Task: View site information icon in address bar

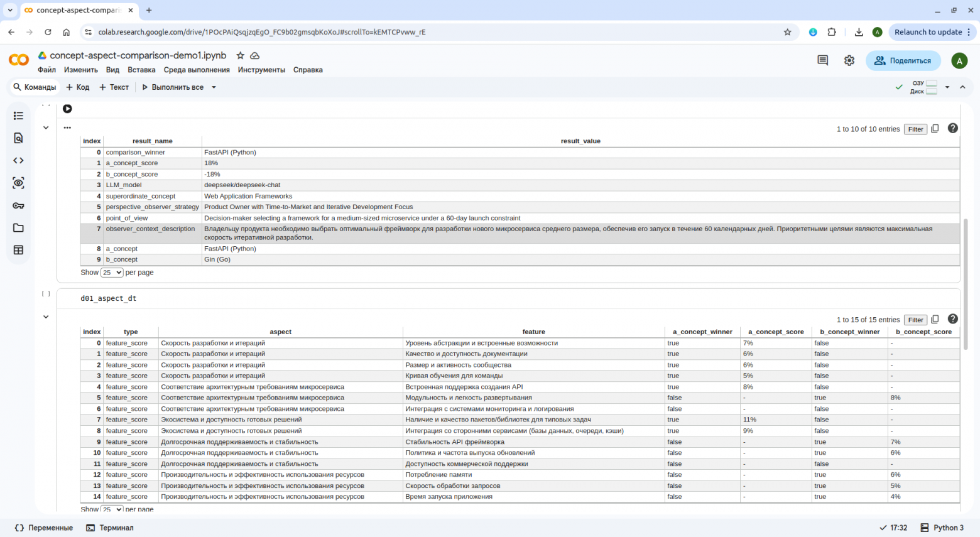Action: click(88, 32)
